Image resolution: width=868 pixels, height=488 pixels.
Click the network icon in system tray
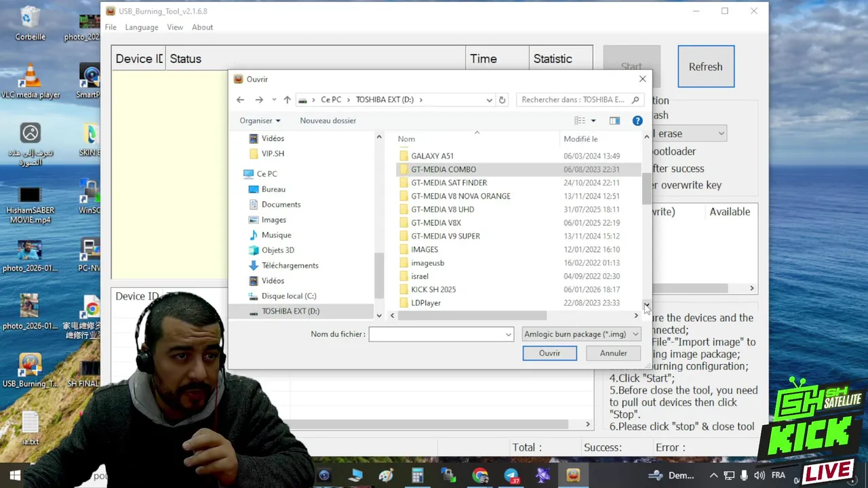(x=729, y=476)
